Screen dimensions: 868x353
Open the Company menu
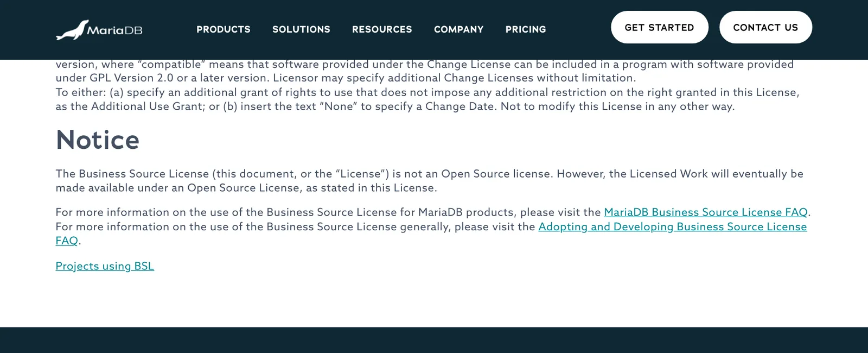coord(458,29)
